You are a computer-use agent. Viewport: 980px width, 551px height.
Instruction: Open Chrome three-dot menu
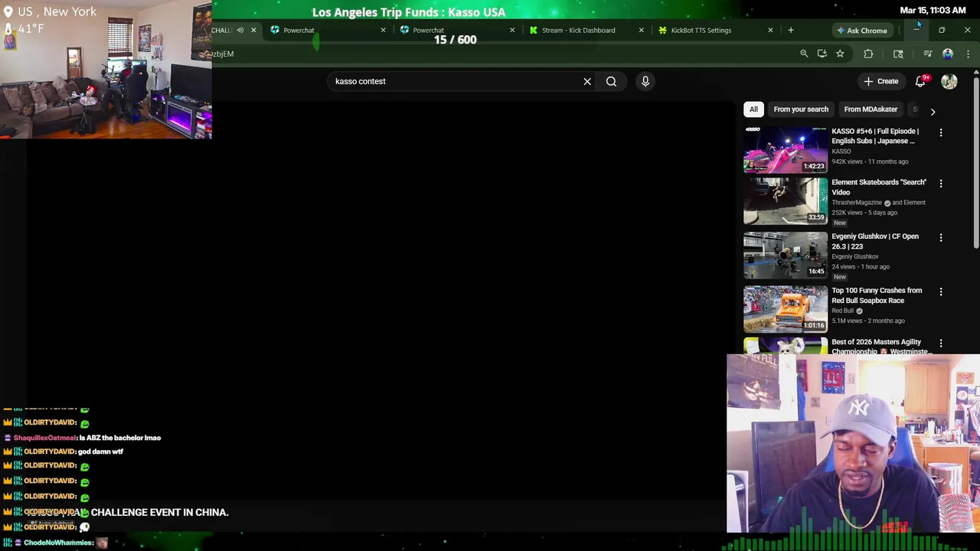coord(968,54)
